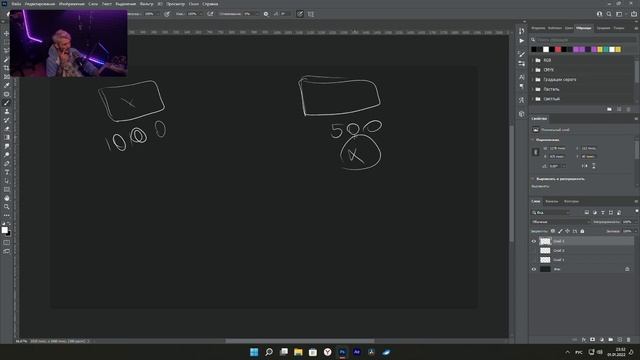Select the Hand tool
640x360 pixels.
[x=7, y=198]
